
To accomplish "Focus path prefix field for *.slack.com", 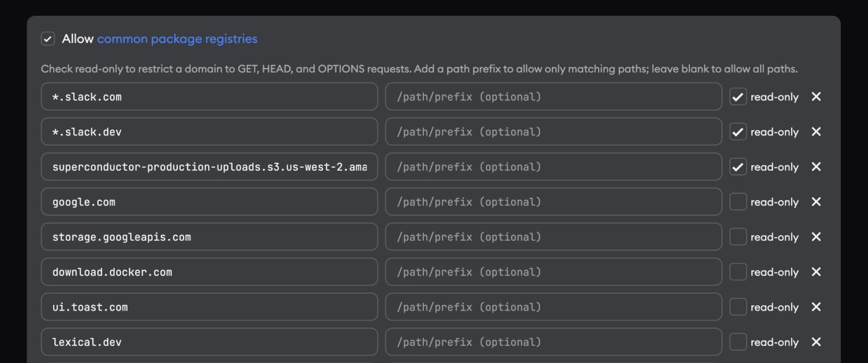I will pyautogui.click(x=554, y=96).
